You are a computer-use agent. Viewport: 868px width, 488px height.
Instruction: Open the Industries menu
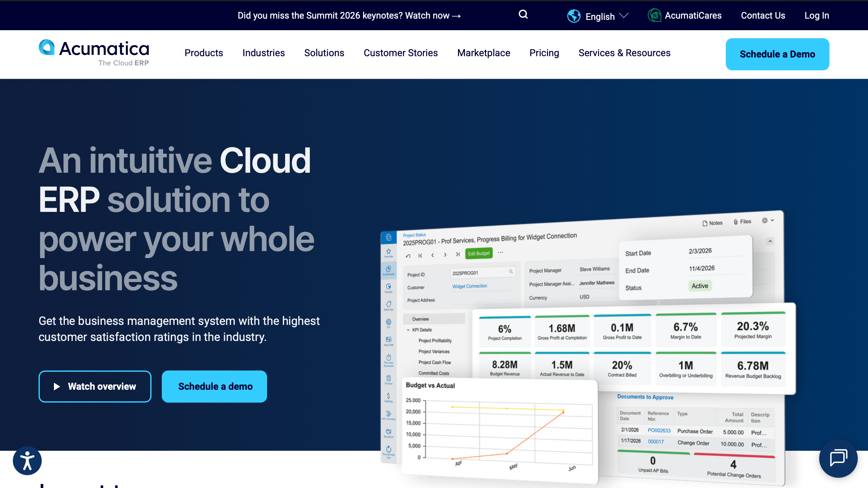(x=264, y=53)
